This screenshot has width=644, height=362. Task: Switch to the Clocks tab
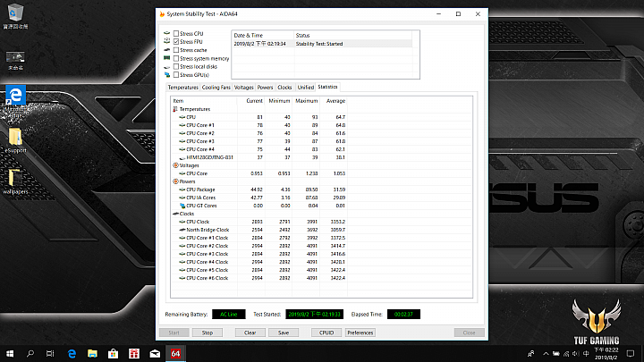284,88
